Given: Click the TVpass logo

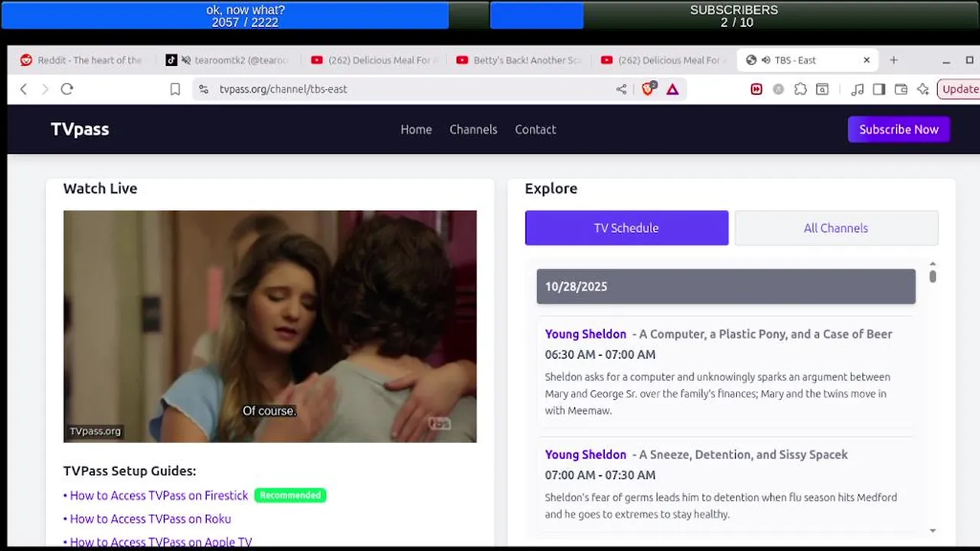Looking at the screenshot, I should tap(80, 129).
